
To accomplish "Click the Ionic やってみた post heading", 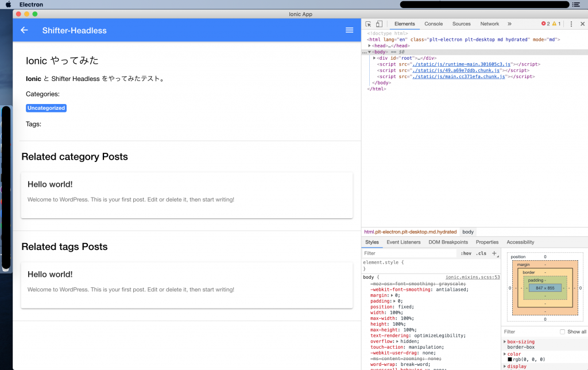I will pos(62,61).
